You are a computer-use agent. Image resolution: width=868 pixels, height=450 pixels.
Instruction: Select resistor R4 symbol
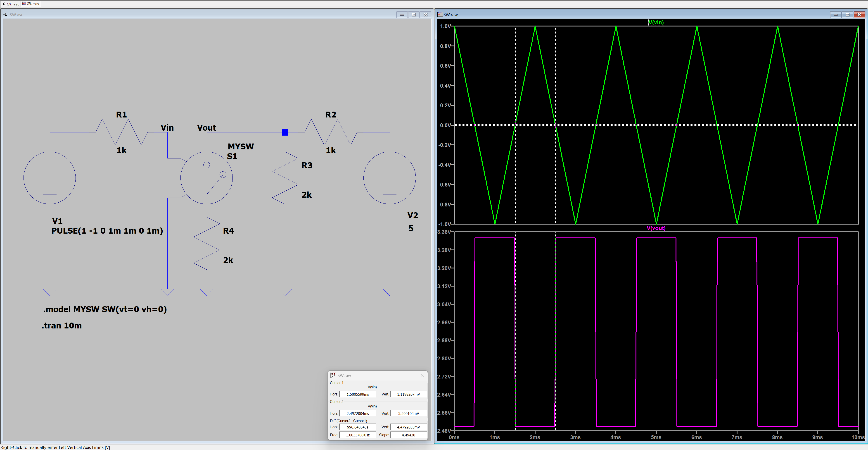point(206,243)
